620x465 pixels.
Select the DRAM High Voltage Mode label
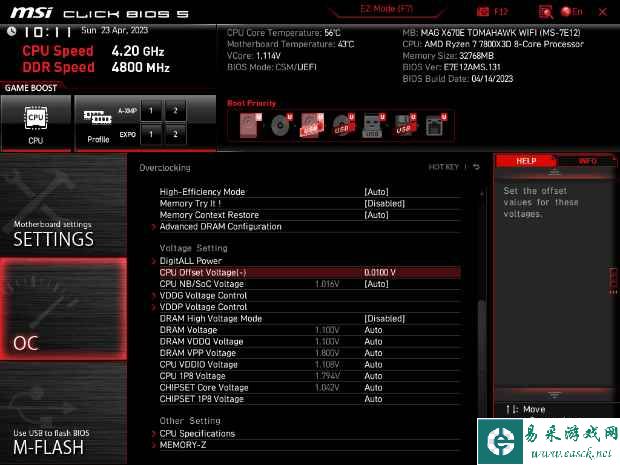tap(211, 319)
